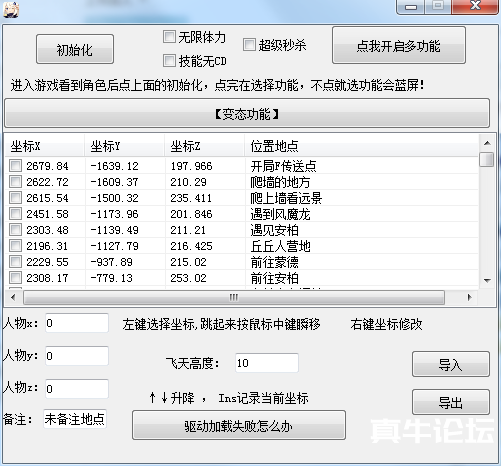The width and height of the screenshot is (501, 466).
Task: Click the app icon in title bar
Action: [11, 9]
